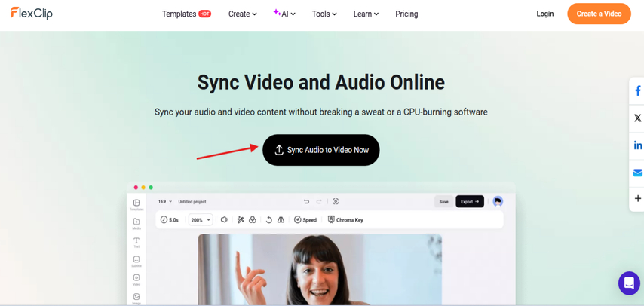644x306 pixels.
Task: Select the Subtitle sidebar icon in editor
Action: pos(136,262)
